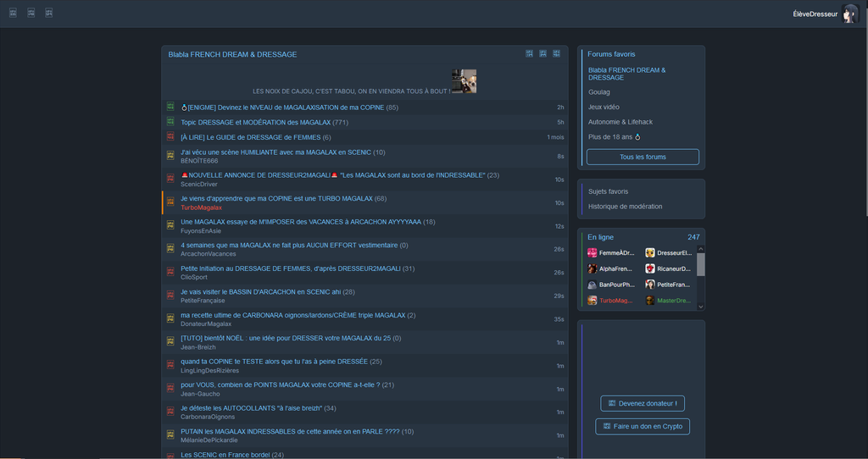Open the Plus de 18 ans forum

click(614, 137)
